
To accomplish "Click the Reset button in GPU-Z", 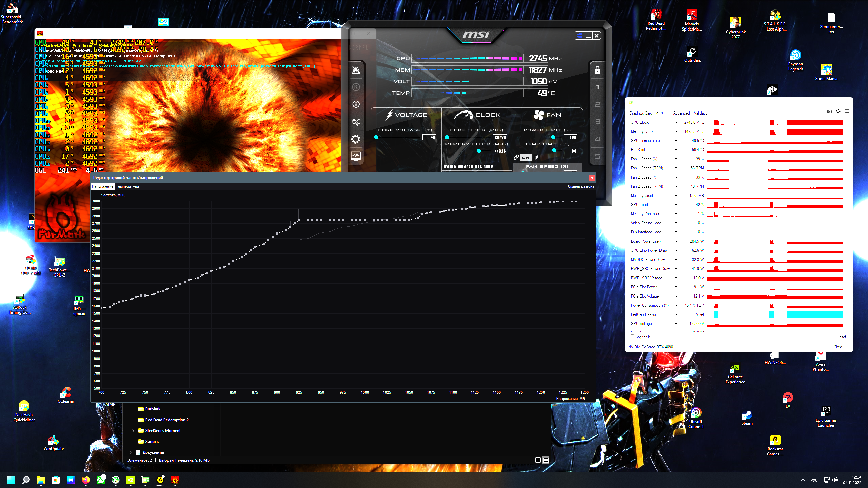I will 841,337.
